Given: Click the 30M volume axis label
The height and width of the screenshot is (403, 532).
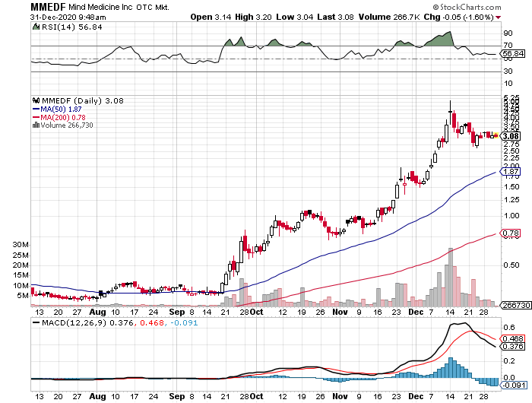Looking at the screenshot, I should tap(21, 245).
